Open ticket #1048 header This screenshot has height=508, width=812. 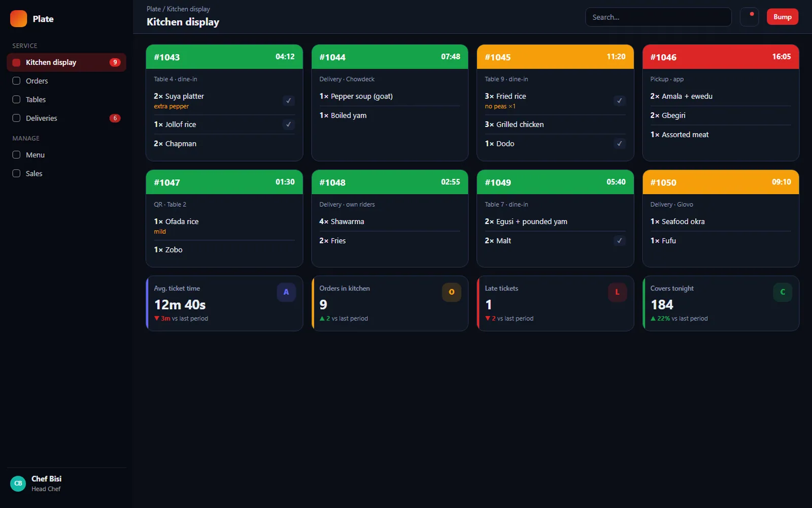[x=390, y=182]
